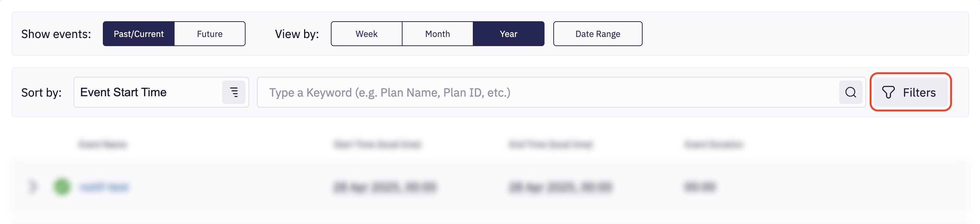
Task: View events by Month
Action: (437, 34)
